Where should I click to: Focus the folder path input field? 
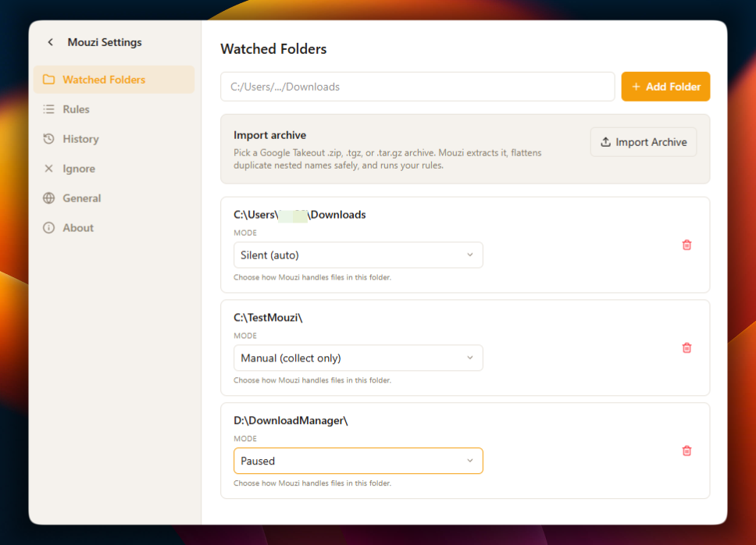(x=418, y=87)
